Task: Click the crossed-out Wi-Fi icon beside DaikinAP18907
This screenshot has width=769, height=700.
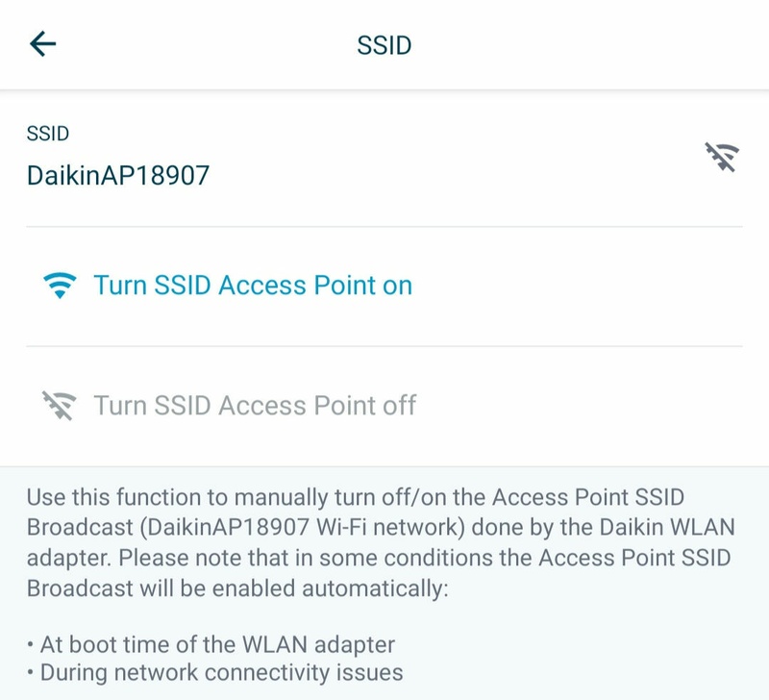Action: [x=721, y=157]
